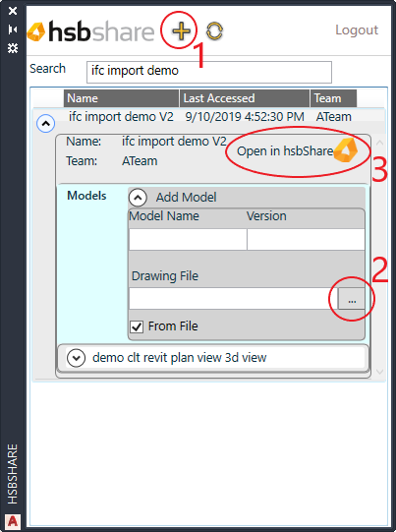396x532 pixels.
Task: Toggle palette auto-hide icon
Action: pos(13,30)
